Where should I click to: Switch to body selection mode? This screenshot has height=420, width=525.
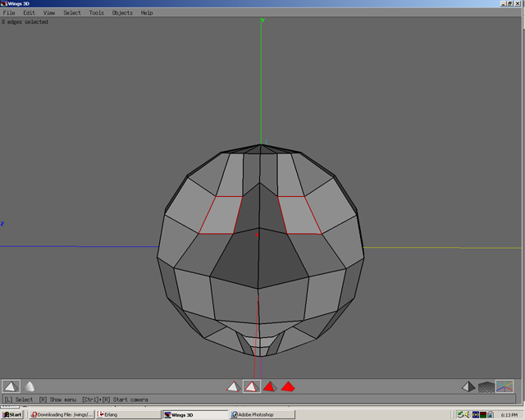[x=287, y=386]
